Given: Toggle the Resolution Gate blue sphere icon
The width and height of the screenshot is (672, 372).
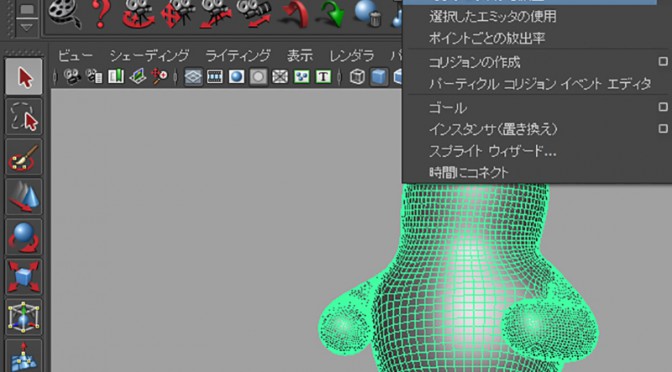Looking at the screenshot, I should tap(237, 77).
